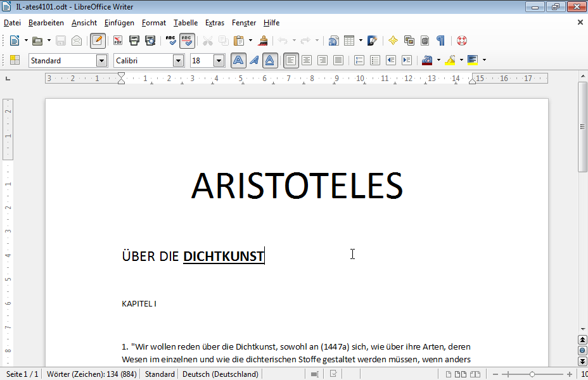The height and width of the screenshot is (380, 588).
Task: Show Draw Functions icon
Action: pyautogui.click(x=372, y=41)
